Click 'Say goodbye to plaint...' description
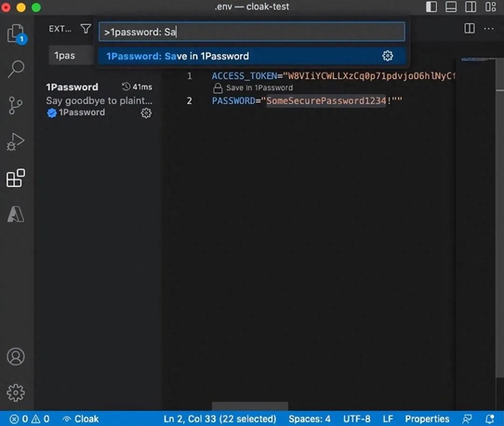Image resolution: width=504 pixels, height=426 pixels. pos(99,101)
